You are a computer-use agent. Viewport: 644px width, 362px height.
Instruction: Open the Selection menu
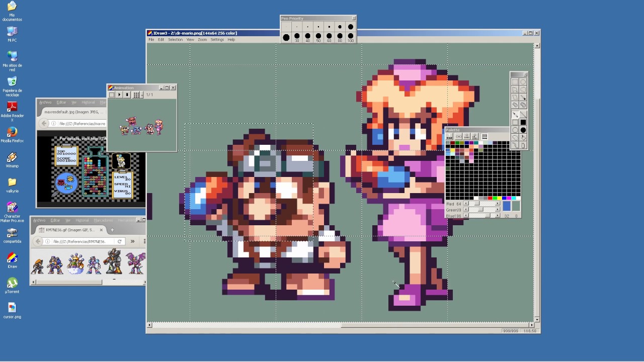coord(175,40)
